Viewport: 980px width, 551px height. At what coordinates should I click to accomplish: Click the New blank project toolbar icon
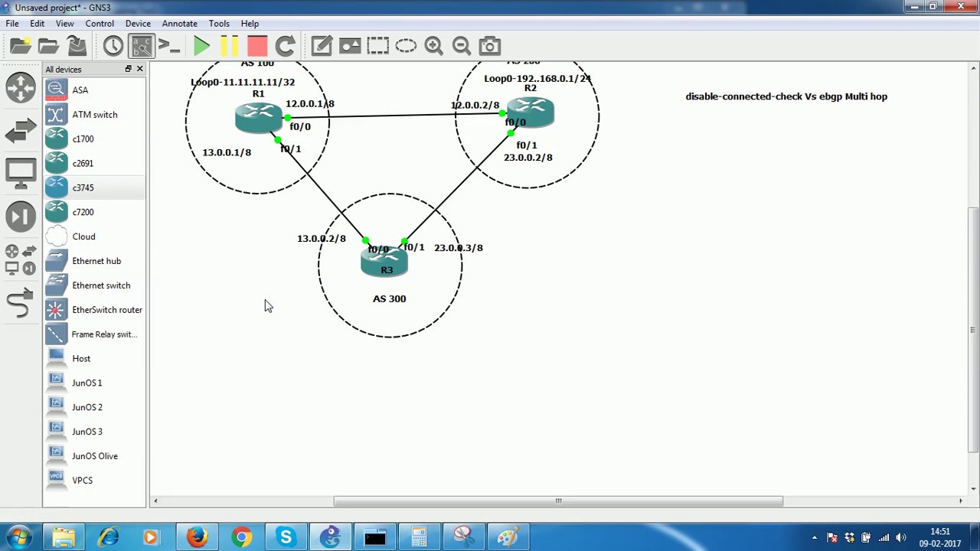(21, 46)
